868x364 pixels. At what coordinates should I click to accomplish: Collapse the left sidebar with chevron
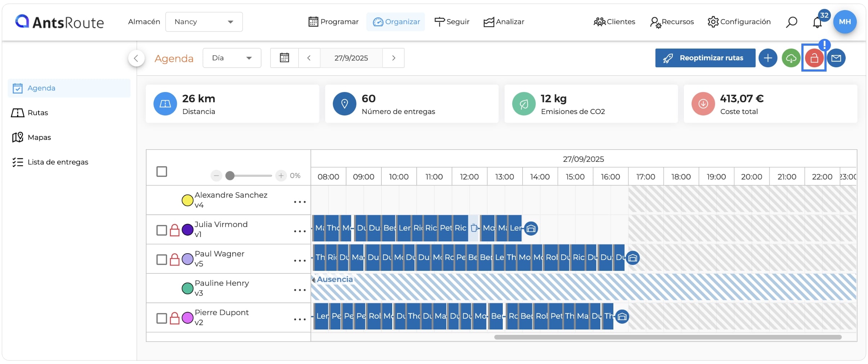(136, 58)
